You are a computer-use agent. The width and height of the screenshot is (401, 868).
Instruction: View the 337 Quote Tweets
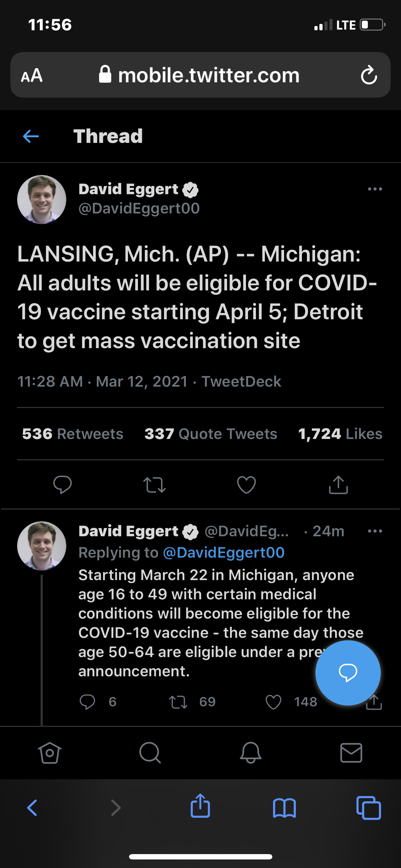[x=211, y=434]
